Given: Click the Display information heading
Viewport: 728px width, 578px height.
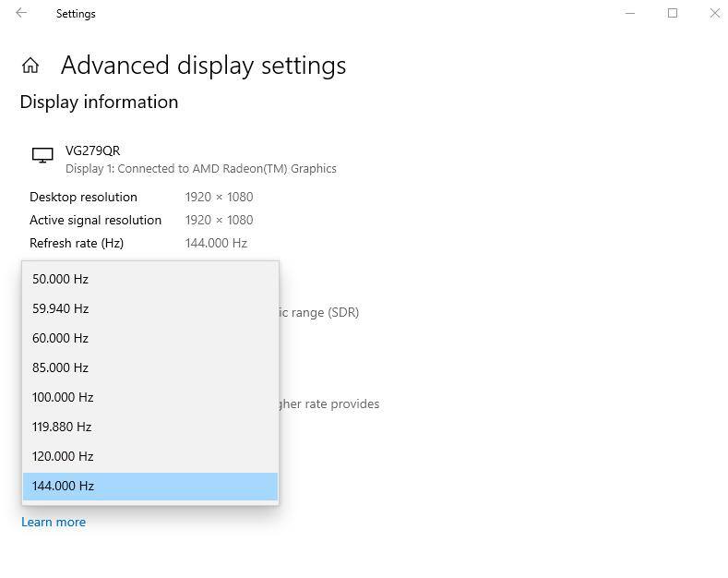Looking at the screenshot, I should (99, 102).
